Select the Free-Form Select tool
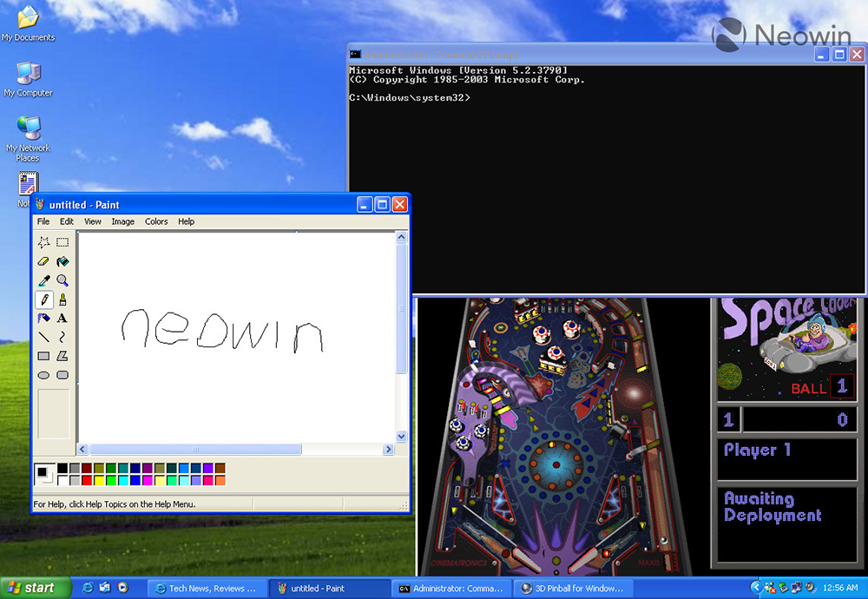 click(44, 243)
